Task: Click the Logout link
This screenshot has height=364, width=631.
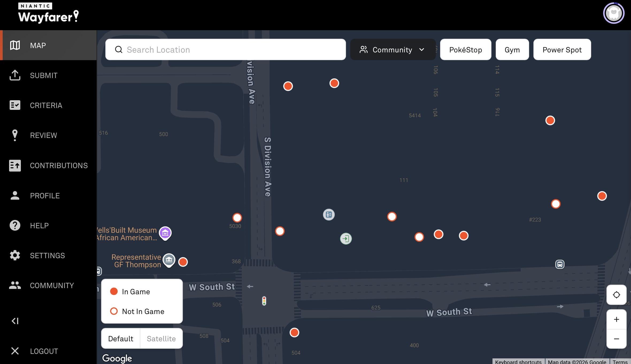Action: [x=44, y=351]
